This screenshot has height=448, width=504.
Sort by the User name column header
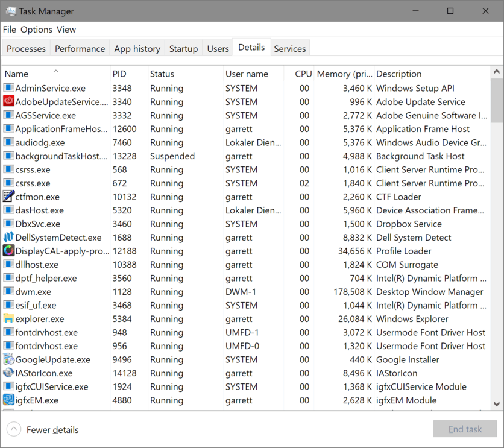coord(254,74)
